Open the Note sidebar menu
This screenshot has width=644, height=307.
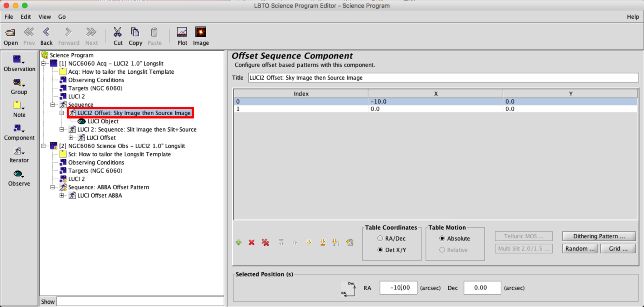click(x=19, y=110)
